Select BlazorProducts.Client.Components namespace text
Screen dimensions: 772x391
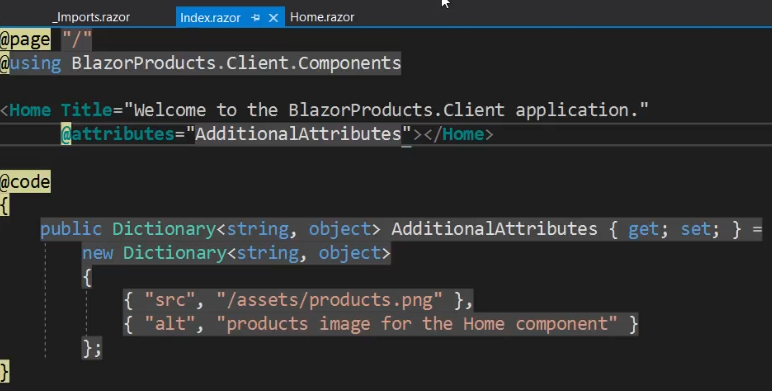tap(236, 63)
